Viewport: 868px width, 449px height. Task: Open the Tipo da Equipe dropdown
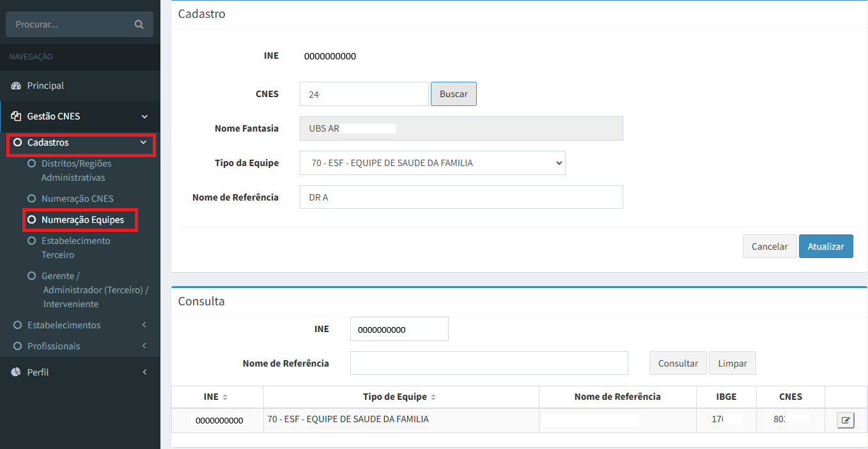(x=432, y=163)
